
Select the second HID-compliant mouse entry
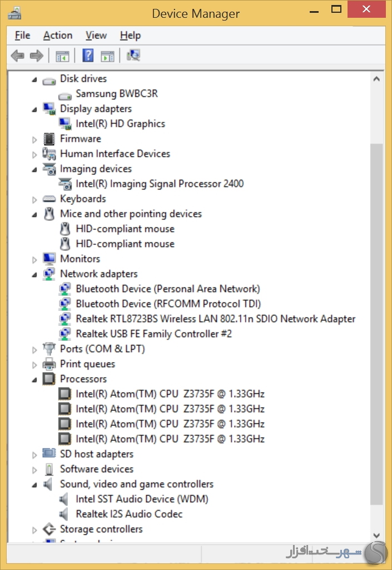pos(125,244)
